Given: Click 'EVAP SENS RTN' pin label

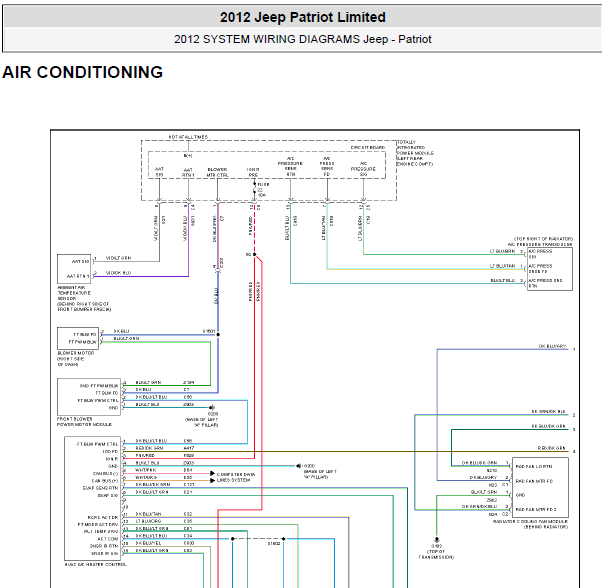Looking at the screenshot, I should click(x=101, y=488).
